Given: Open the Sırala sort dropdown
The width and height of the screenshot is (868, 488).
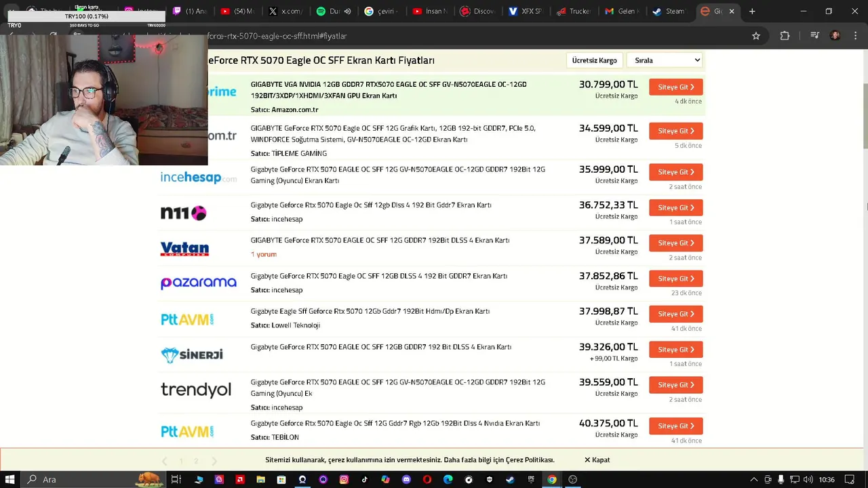Looking at the screenshot, I should click(x=665, y=60).
